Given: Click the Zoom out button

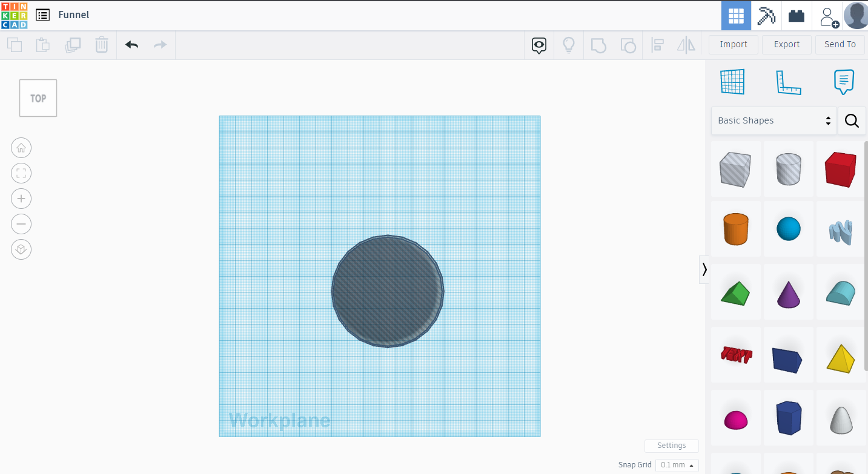Looking at the screenshot, I should (21, 224).
